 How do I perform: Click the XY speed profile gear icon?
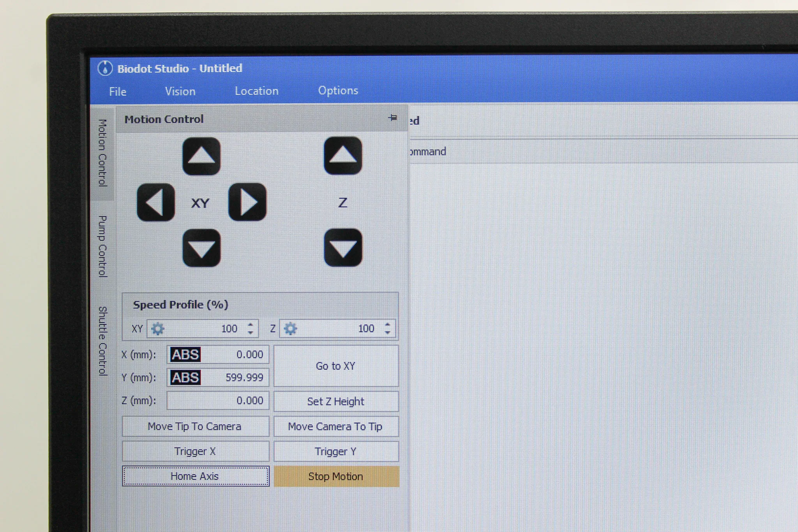[x=157, y=329]
